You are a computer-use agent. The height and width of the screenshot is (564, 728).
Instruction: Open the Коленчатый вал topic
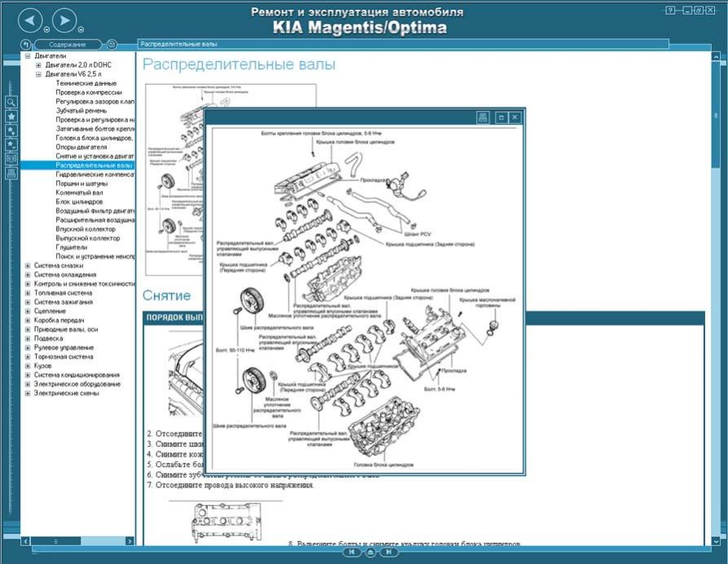pyautogui.click(x=79, y=192)
